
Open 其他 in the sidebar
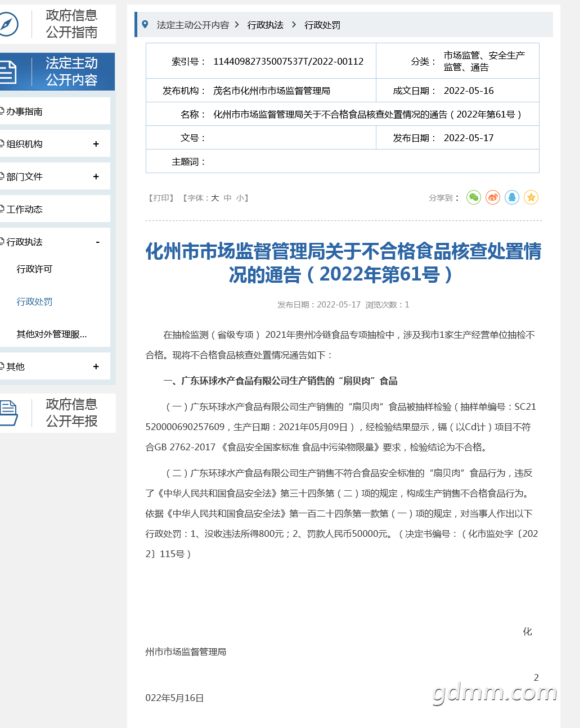point(15,367)
